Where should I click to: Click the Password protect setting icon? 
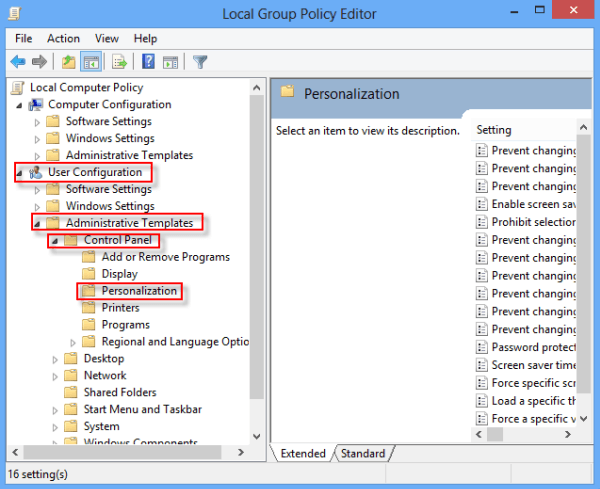coord(481,347)
